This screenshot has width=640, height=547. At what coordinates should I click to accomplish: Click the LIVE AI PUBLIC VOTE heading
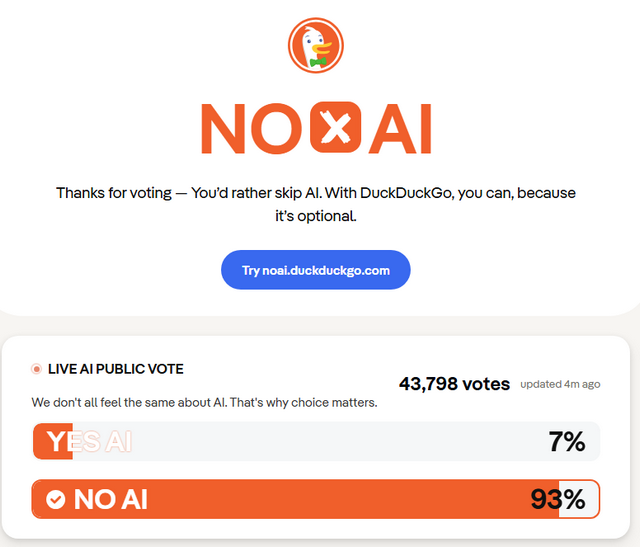[x=115, y=369]
